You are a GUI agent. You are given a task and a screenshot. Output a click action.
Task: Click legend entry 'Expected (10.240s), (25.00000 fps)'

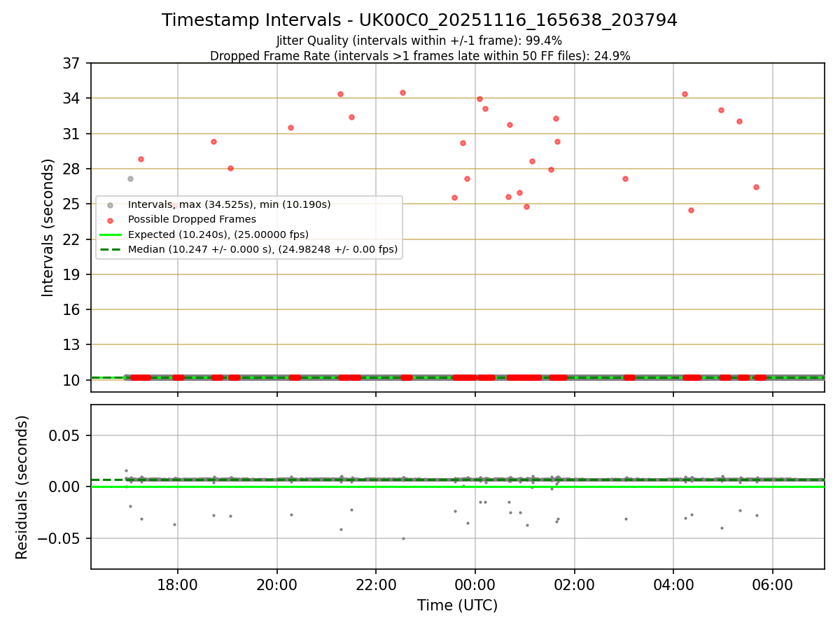[x=218, y=234]
